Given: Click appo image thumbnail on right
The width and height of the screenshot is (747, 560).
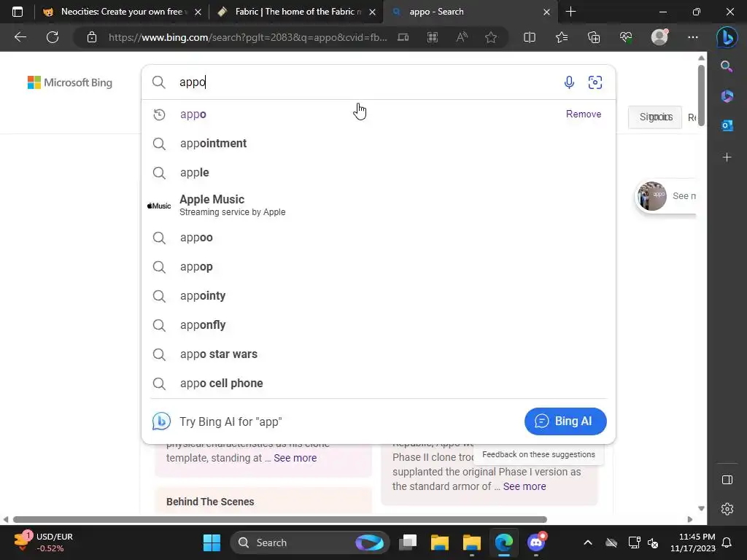Looking at the screenshot, I should tap(651, 195).
